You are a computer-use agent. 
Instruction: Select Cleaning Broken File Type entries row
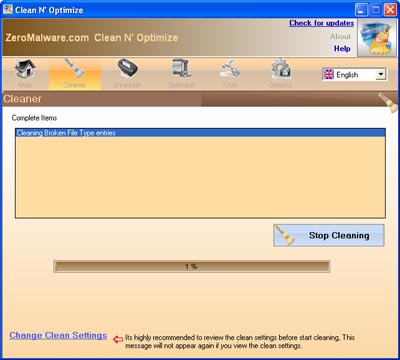200,133
